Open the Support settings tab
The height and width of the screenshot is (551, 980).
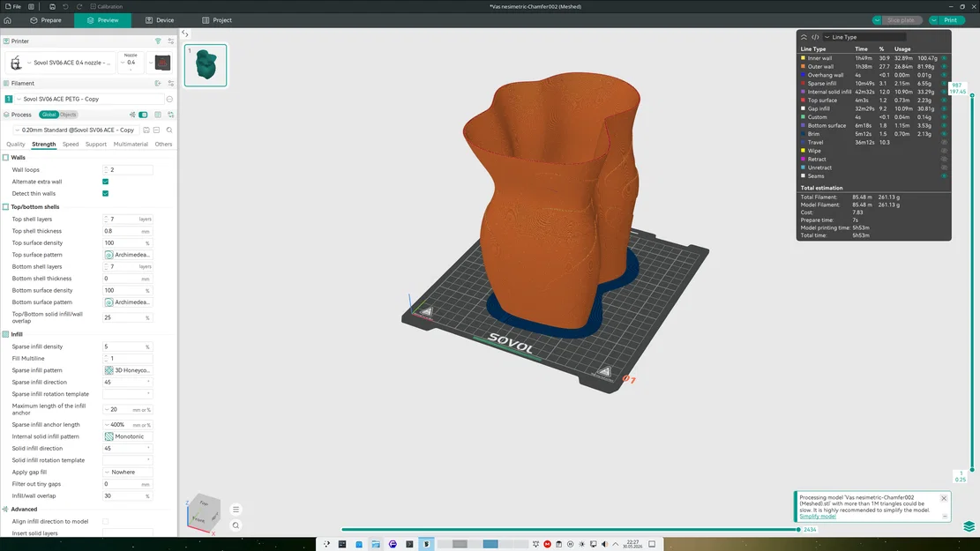pyautogui.click(x=95, y=145)
